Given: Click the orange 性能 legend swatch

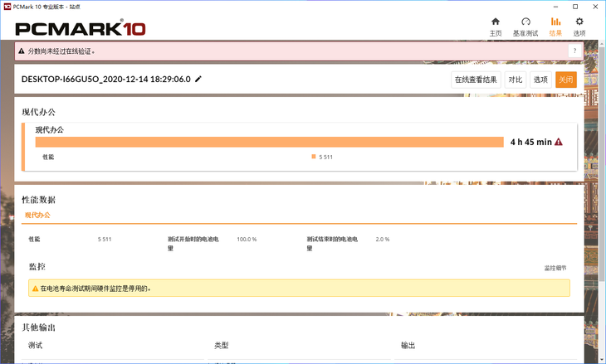Looking at the screenshot, I should 314,157.
